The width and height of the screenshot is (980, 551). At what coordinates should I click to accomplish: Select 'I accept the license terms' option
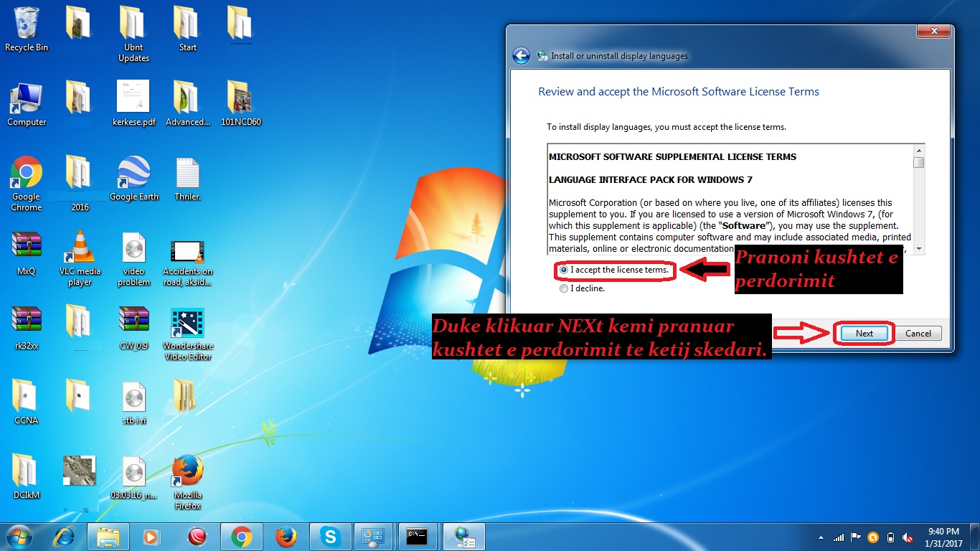(614, 270)
